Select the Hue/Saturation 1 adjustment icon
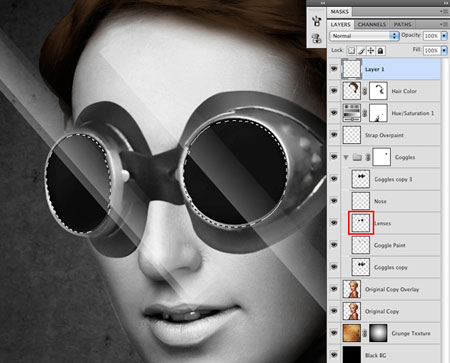The width and height of the screenshot is (450, 363). click(352, 113)
